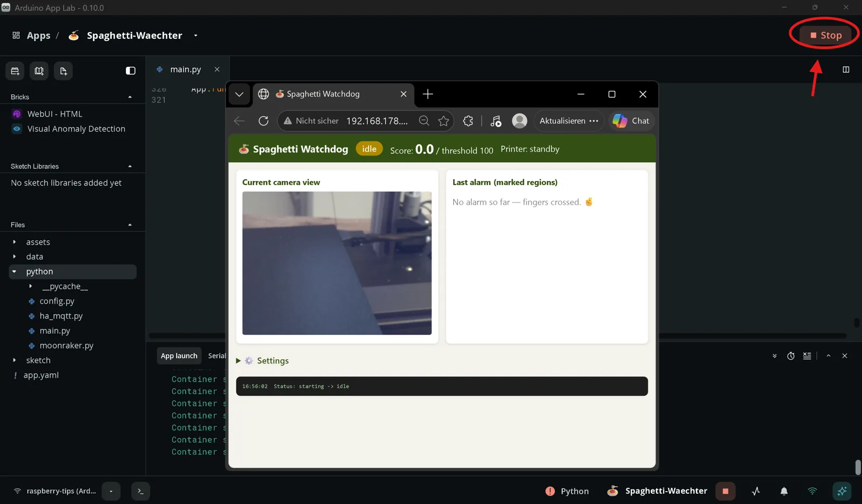Switch to App launch console tab

[179, 356]
